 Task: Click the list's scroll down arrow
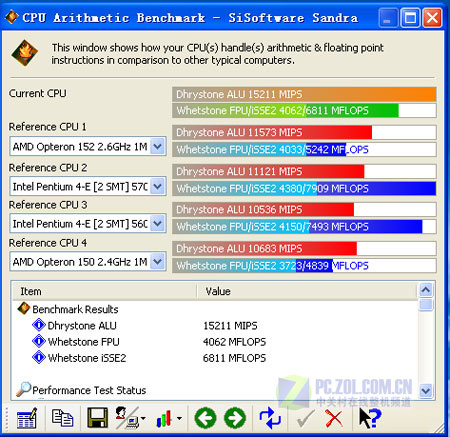[426, 390]
